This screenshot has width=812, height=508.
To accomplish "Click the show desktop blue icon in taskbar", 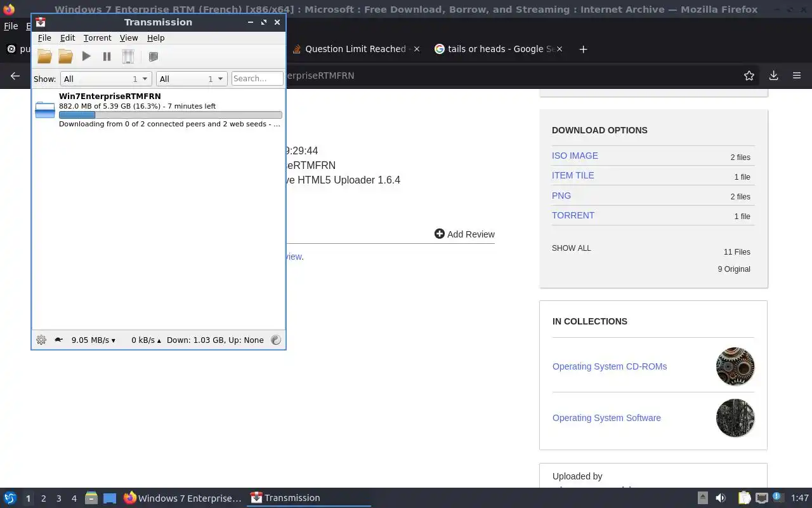I will click(x=110, y=498).
